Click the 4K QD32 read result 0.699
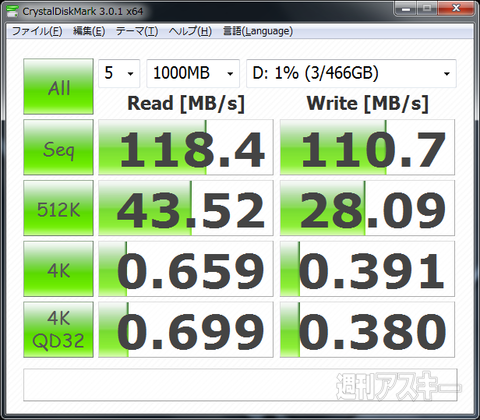This screenshot has width=480, height=420. coord(186,329)
